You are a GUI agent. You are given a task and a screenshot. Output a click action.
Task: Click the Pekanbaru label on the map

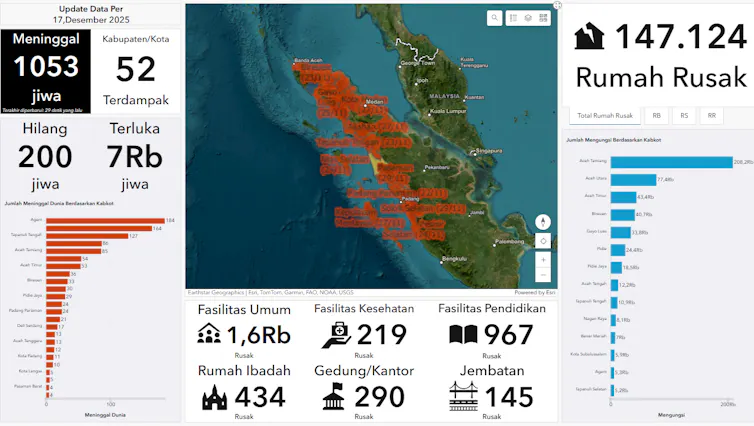click(437, 168)
